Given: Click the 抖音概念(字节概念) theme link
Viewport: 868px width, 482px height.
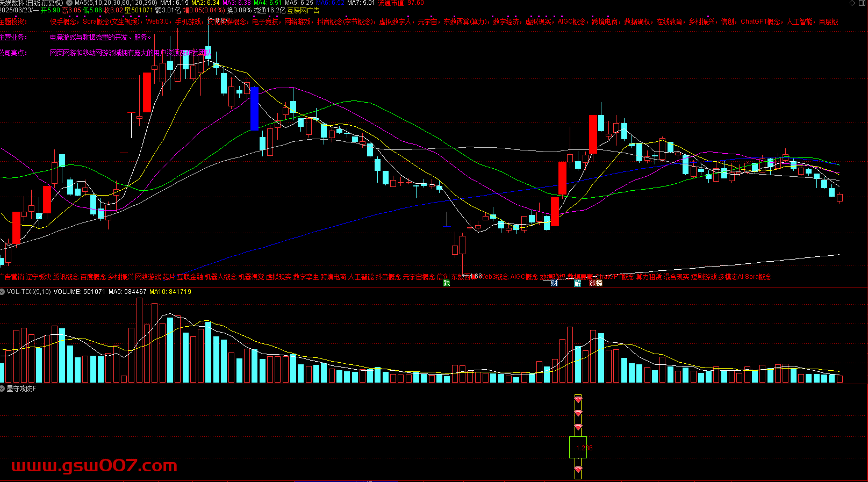Looking at the screenshot, I should (345, 22).
